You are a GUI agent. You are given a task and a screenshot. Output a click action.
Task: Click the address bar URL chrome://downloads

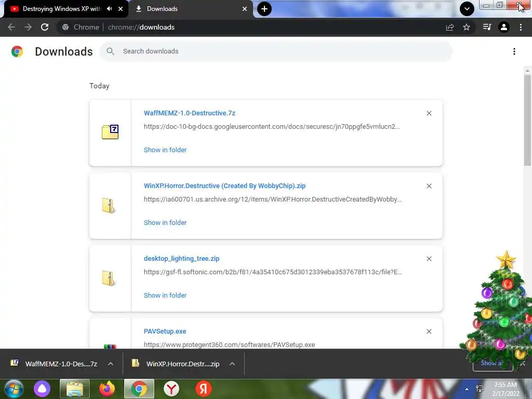pos(141,27)
